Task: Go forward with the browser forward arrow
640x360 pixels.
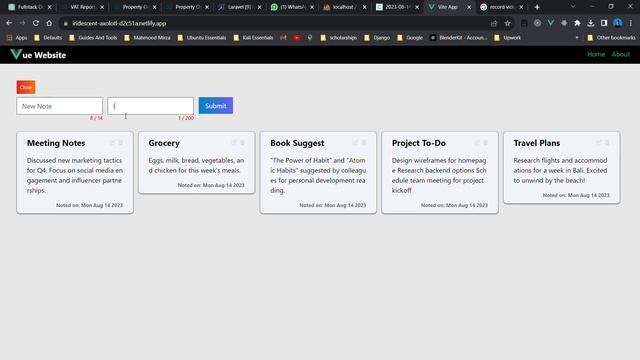Action: [x=22, y=23]
